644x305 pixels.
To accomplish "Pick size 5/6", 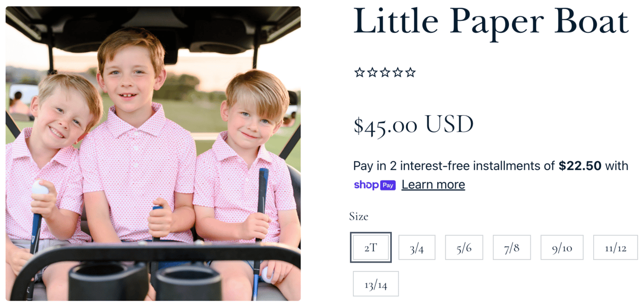I will pos(464,248).
